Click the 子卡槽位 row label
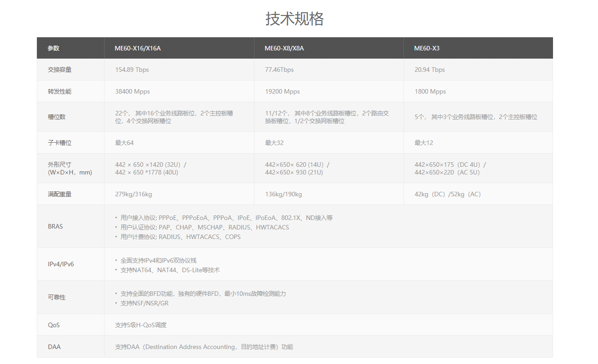The height and width of the screenshot is (364, 598). click(60, 143)
